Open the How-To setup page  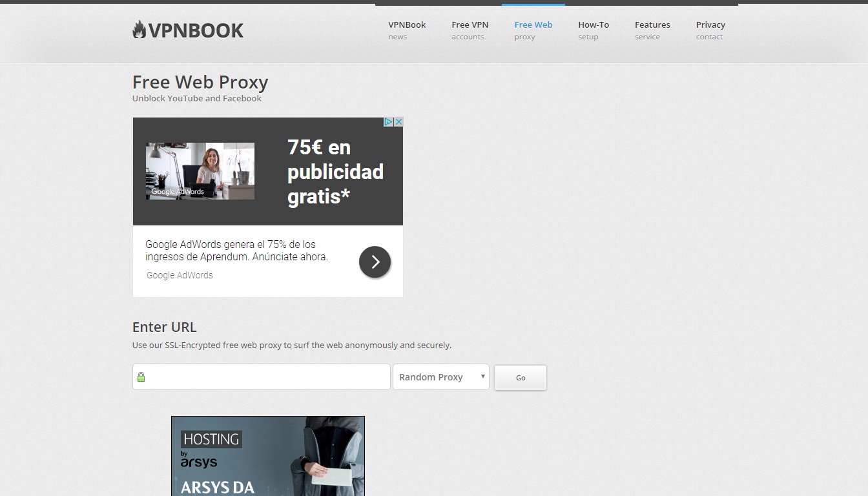593,30
